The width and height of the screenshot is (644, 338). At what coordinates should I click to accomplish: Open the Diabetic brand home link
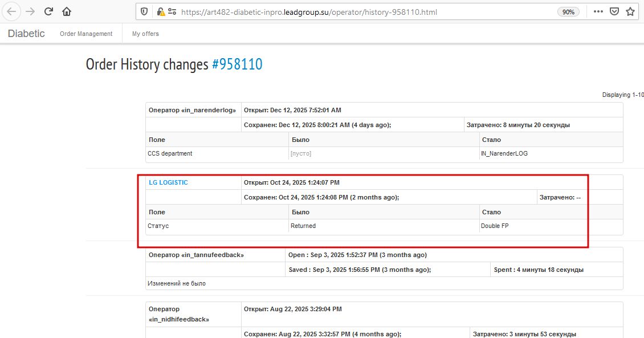[x=26, y=34]
